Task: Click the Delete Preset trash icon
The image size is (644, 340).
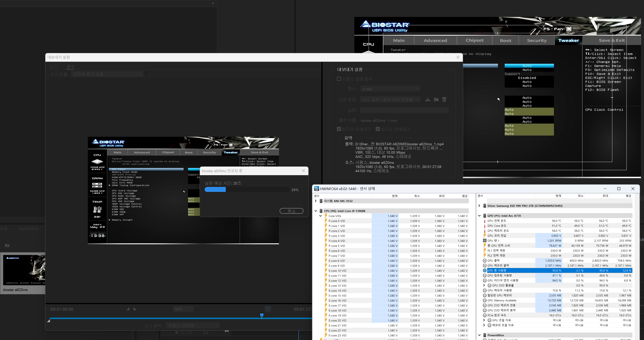Action: 444,100
